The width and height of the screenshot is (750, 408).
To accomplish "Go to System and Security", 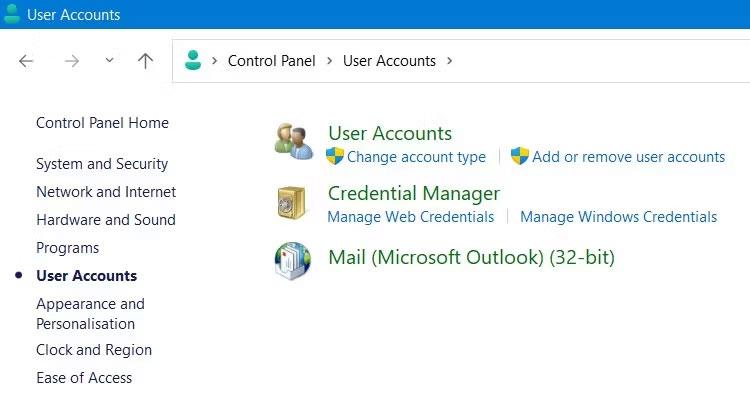I will (102, 164).
